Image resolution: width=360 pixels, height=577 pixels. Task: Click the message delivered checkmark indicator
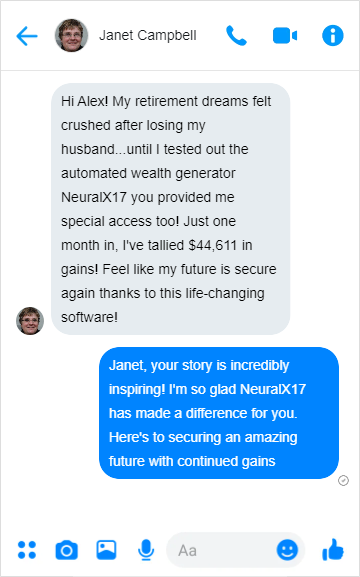(x=343, y=481)
